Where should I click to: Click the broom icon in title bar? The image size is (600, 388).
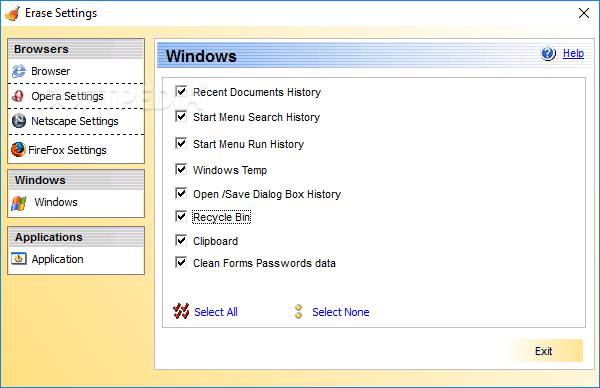click(x=12, y=13)
